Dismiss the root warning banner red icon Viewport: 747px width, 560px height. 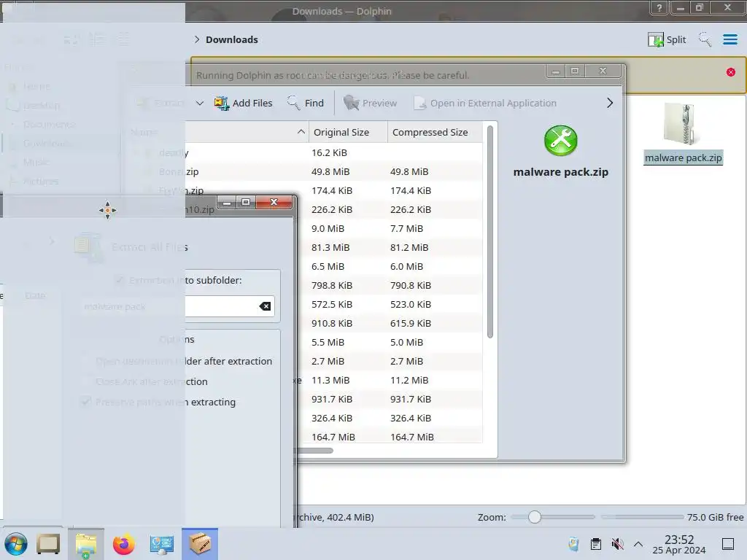coord(731,72)
